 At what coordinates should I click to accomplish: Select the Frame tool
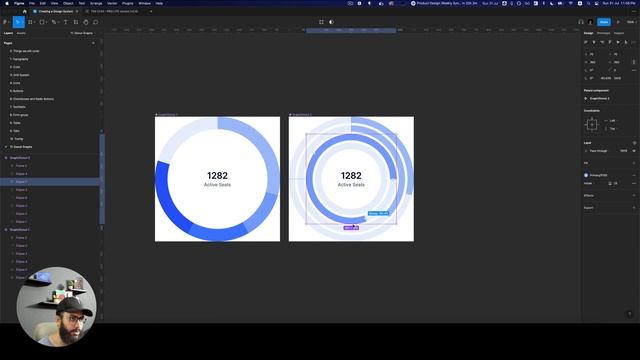[x=31, y=22]
